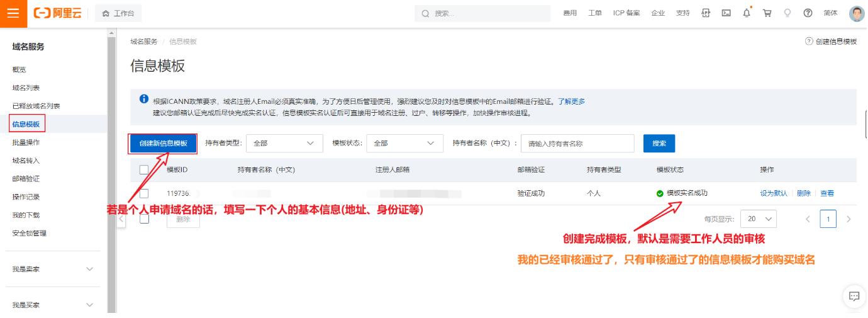Expand the 我是卖家 sidebar section
The height and width of the screenshot is (318, 868).
tap(53, 269)
